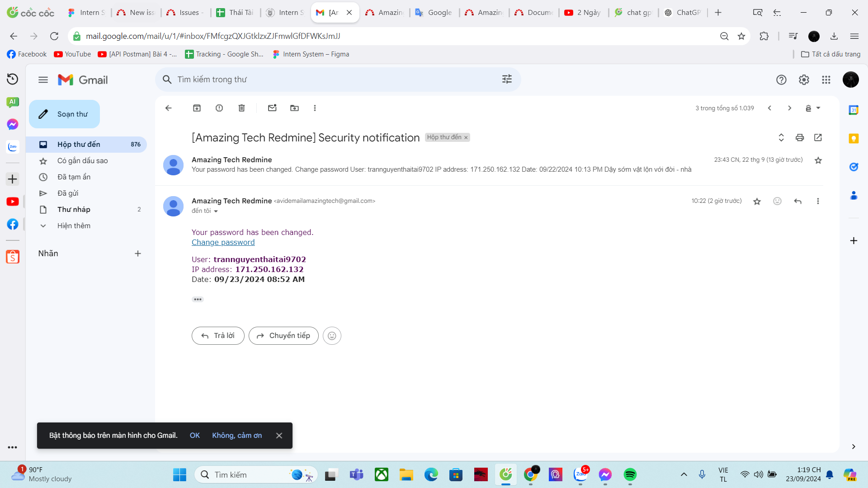Open Spotify from the Windows taskbar
The height and width of the screenshot is (488, 868).
pyautogui.click(x=630, y=474)
